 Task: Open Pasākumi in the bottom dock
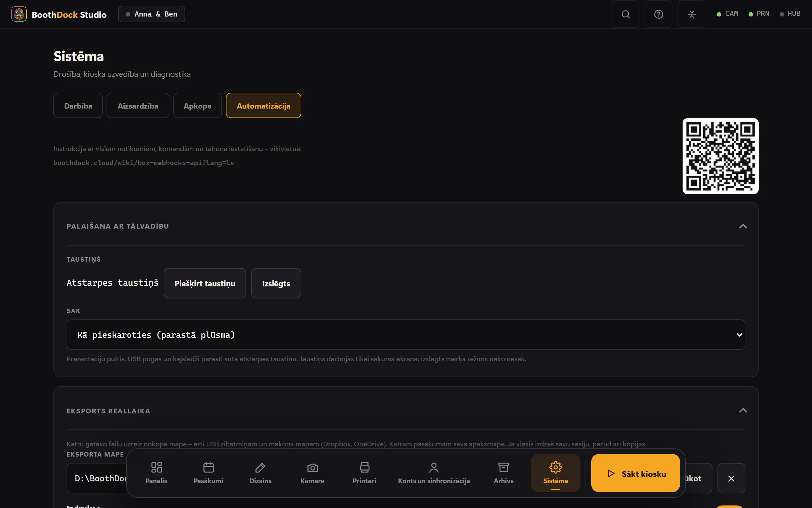tap(208, 473)
